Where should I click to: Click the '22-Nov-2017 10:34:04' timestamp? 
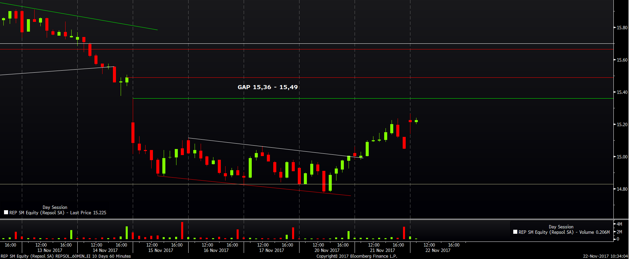[605, 256]
